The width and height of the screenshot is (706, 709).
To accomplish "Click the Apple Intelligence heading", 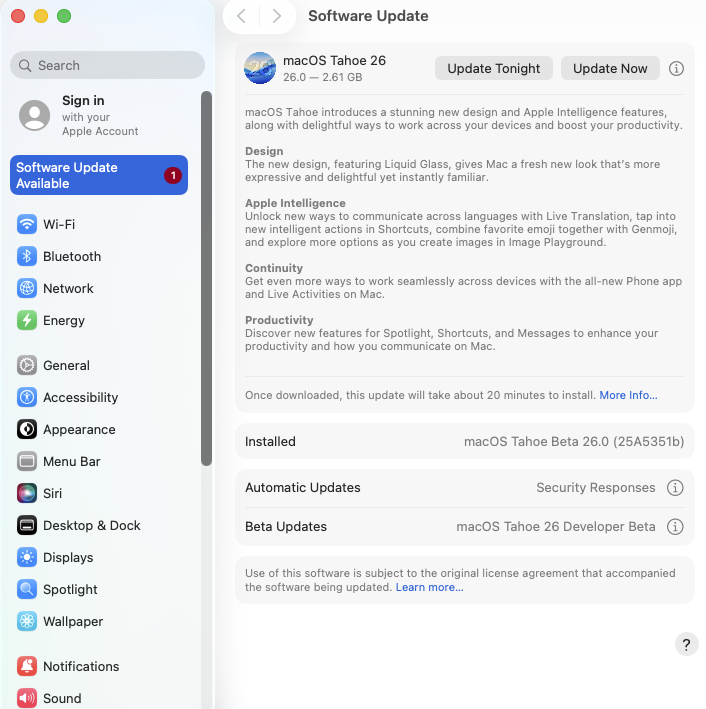I will click(295, 203).
